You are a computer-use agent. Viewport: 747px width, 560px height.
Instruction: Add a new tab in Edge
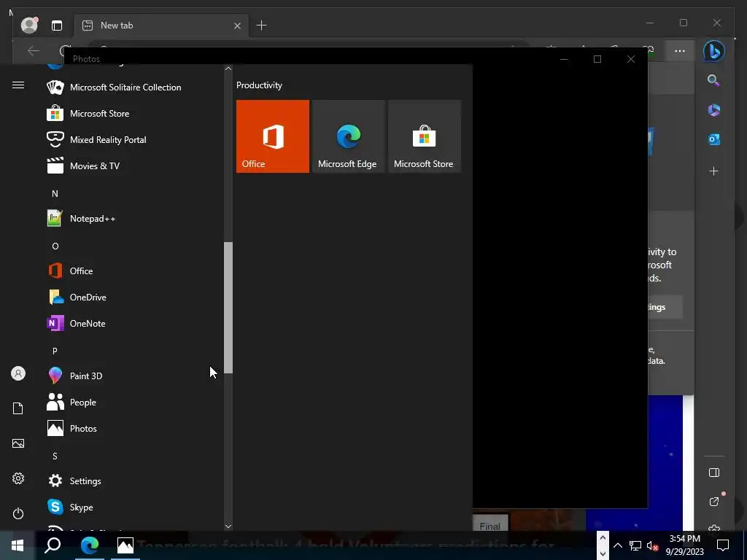(262, 26)
